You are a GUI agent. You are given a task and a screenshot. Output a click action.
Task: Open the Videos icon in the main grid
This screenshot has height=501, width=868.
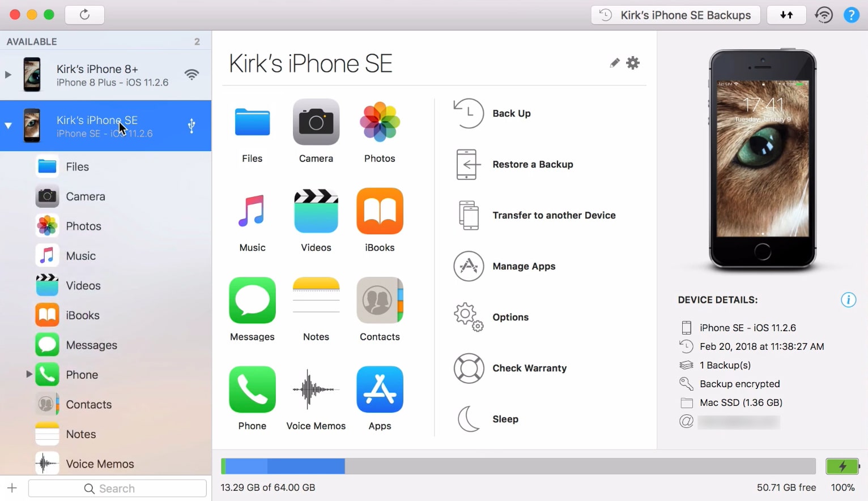point(316,211)
